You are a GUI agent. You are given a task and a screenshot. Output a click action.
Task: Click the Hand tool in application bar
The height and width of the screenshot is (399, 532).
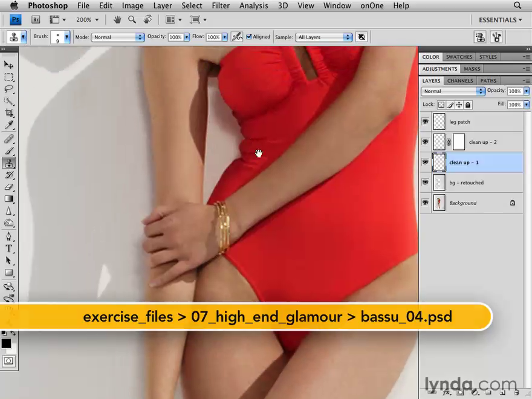tap(117, 20)
